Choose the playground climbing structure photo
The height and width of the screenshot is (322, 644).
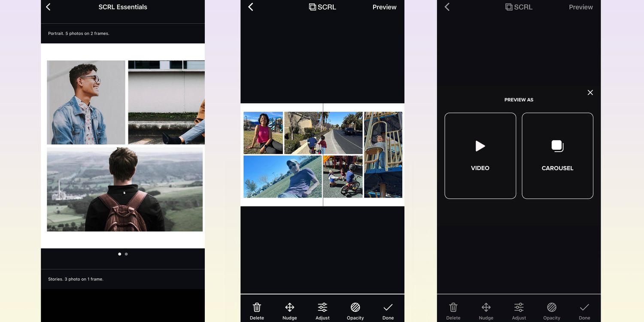coord(383,155)
